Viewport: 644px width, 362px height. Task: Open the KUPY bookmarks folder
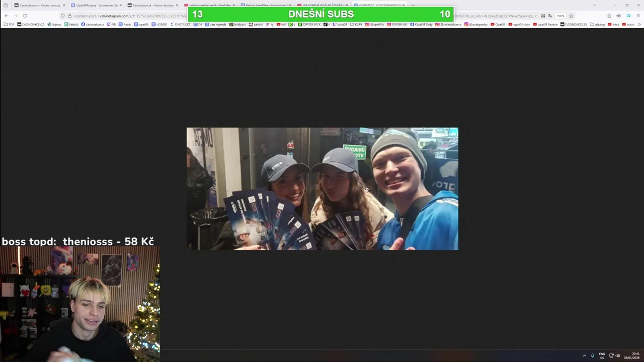[357, 24]
